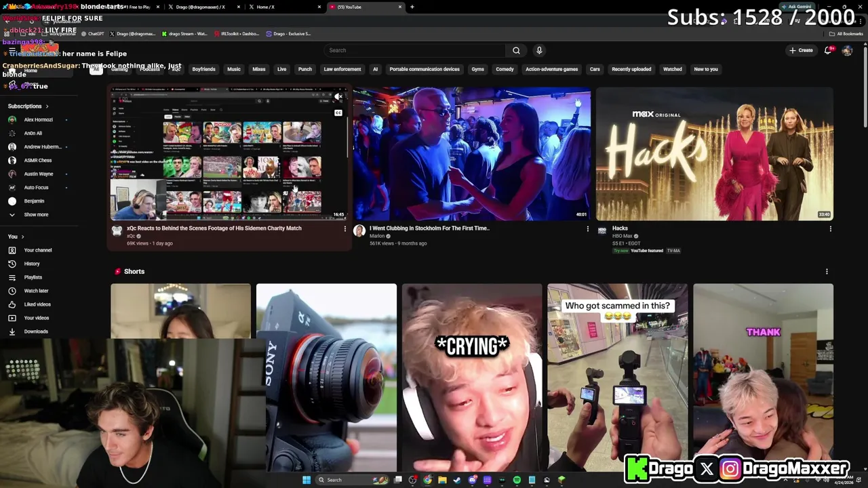Select the Law enforcement filter chip
The image size is (868, 488).
tap(342, 69)
